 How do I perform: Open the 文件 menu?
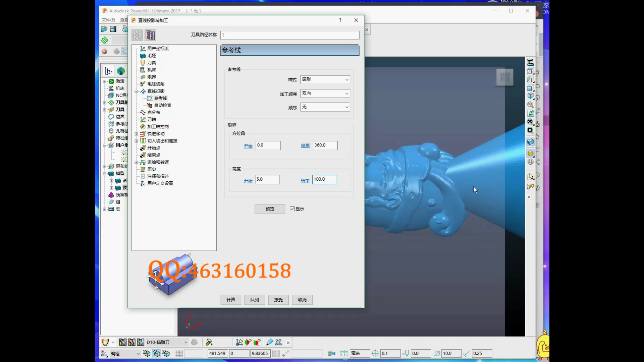(108, 20)
